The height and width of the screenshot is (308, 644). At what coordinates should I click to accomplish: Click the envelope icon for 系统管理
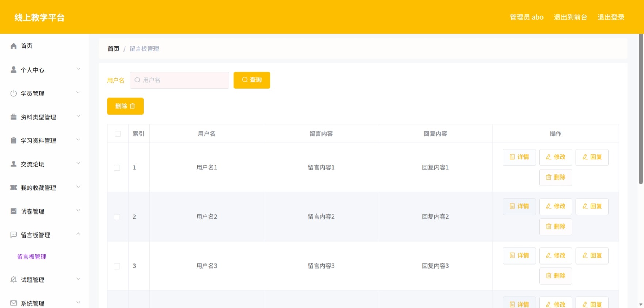14,303
